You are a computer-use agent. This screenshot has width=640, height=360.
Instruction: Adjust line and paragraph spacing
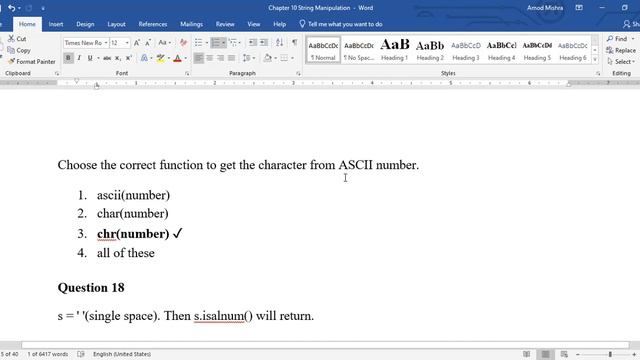[247, 58]
